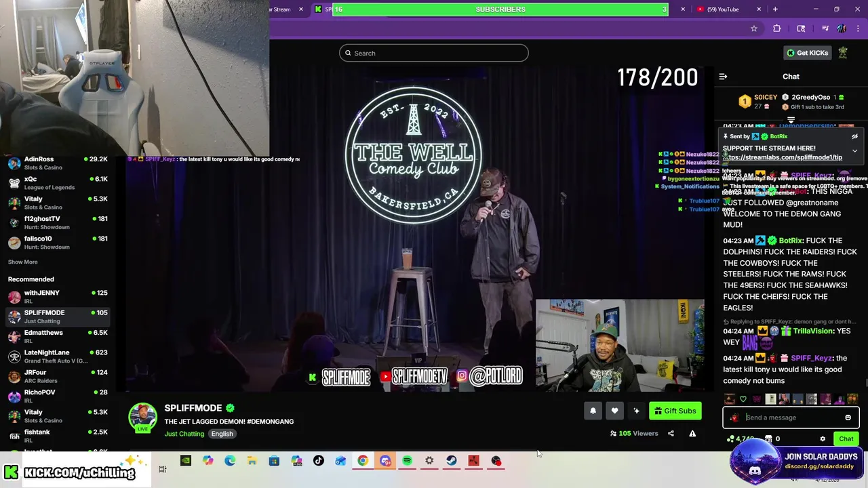Image resolution: width=868 pixels, height=488 pixels.
Task: Open RichoPOV recommended channel
Action: click(57, 396)
